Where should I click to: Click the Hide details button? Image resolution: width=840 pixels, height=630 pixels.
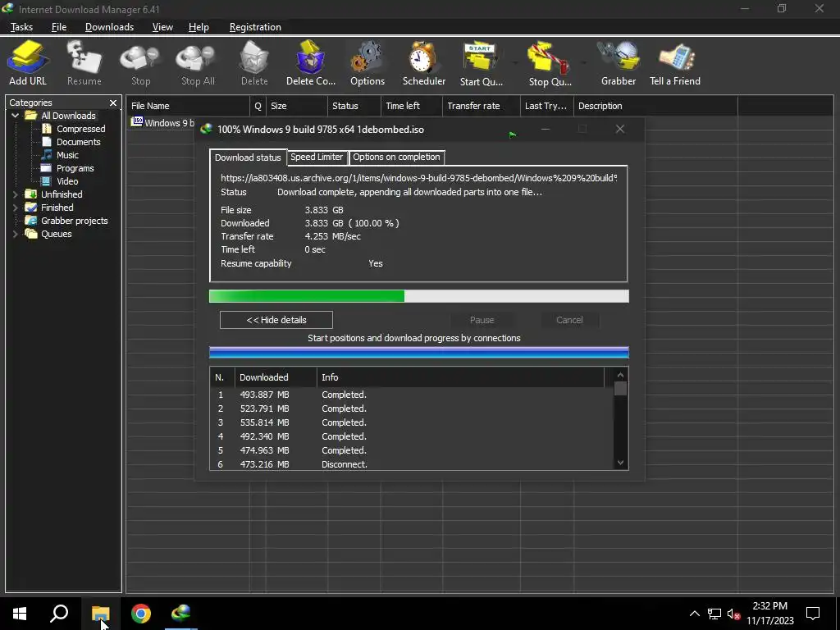[276, 320]
